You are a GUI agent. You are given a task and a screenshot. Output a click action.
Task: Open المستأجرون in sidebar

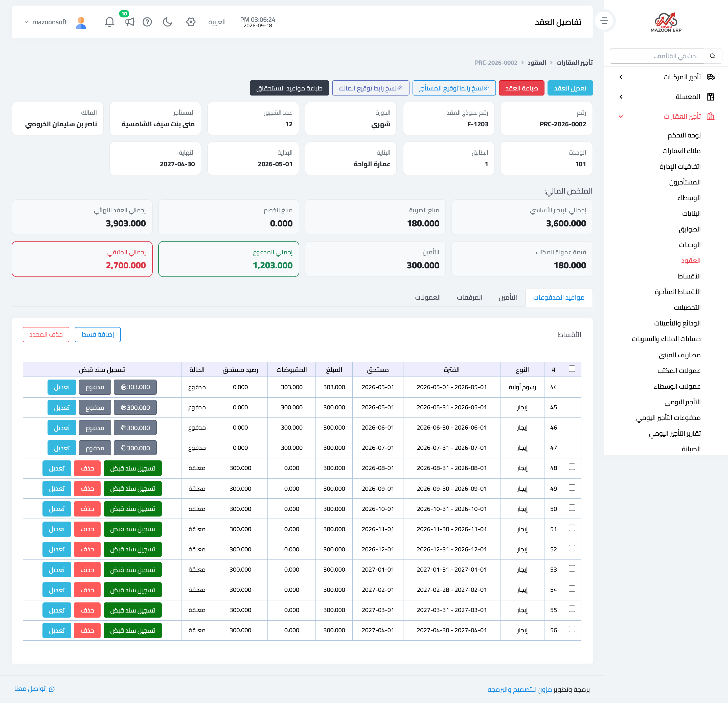tap(685, 182)
